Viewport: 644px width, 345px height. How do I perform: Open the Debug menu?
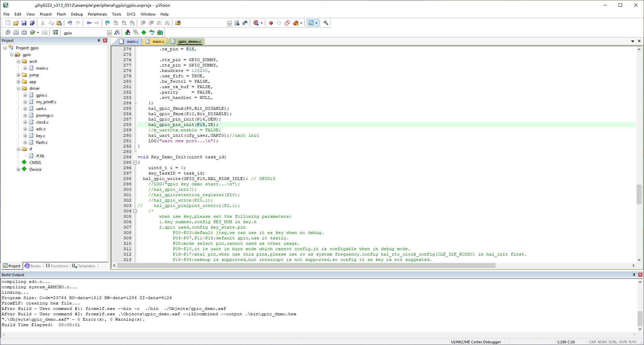point(77,14)
